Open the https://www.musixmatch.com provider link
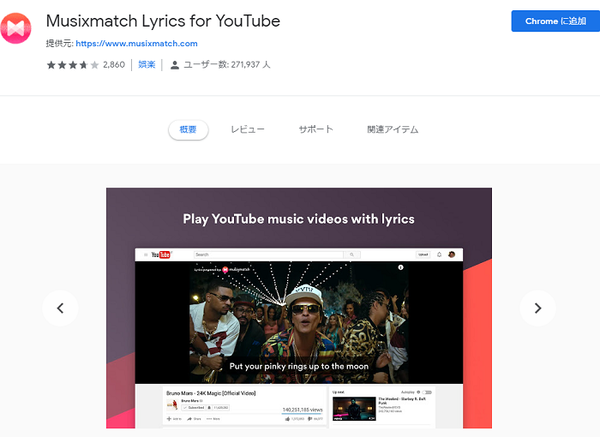This screenshot has height=437, width=600. [x=137, y=44]
